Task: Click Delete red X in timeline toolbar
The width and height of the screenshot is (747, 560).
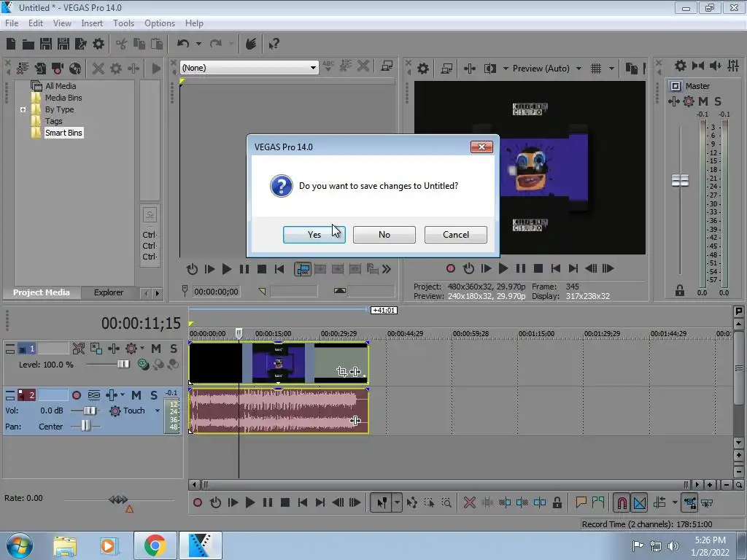Action: [x=469, y=502]
